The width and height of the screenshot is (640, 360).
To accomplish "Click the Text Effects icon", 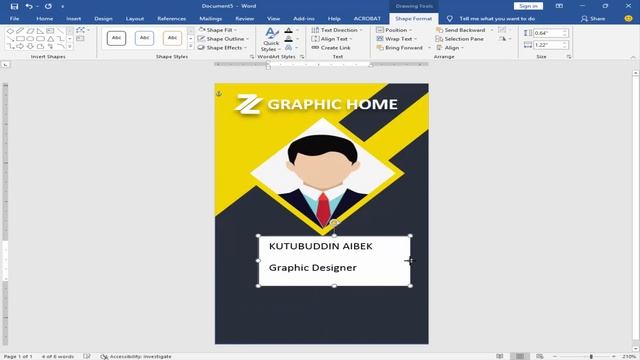I will [289, 48].
